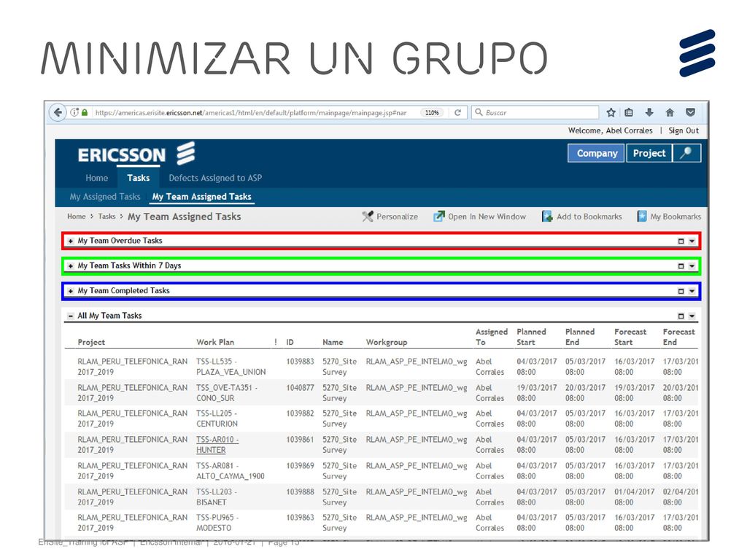Sort by the Workgroup column header
The image size is (747, 560).
pyautogui.click(x=387, y=343)
